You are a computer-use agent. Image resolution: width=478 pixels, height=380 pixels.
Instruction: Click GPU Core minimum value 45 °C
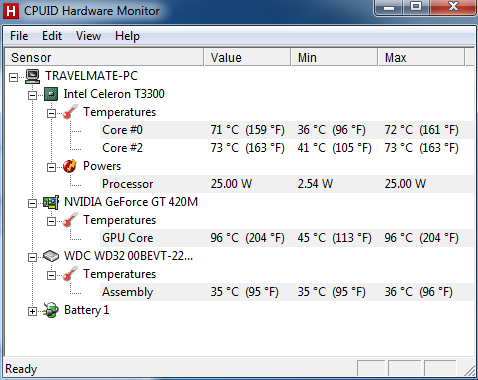click(x=334, y=238)
